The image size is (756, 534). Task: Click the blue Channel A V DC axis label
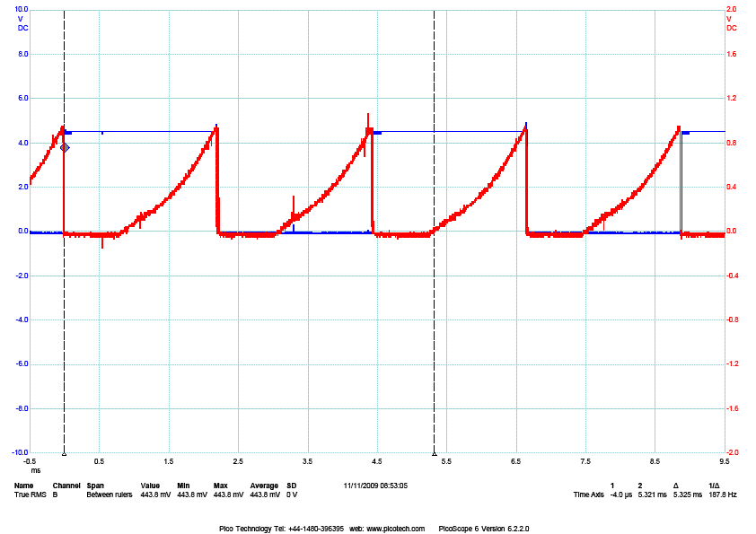click(x=22, y=23)
